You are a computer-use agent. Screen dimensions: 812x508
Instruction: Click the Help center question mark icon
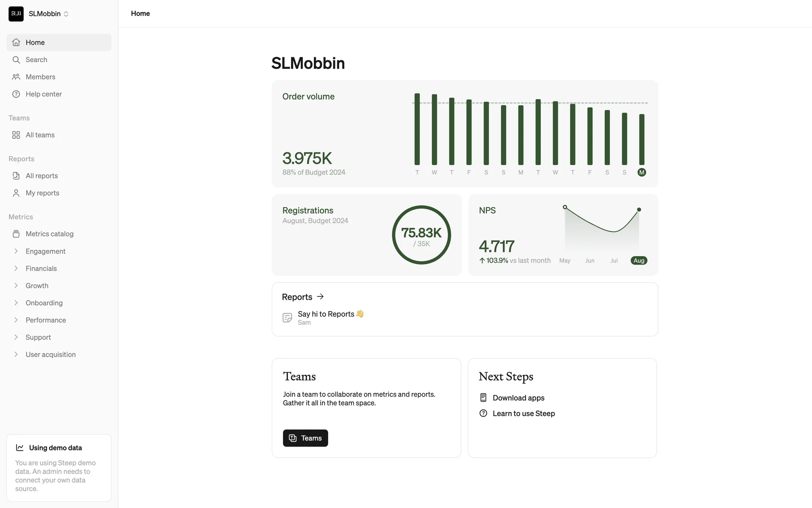[x=16, y=94]
